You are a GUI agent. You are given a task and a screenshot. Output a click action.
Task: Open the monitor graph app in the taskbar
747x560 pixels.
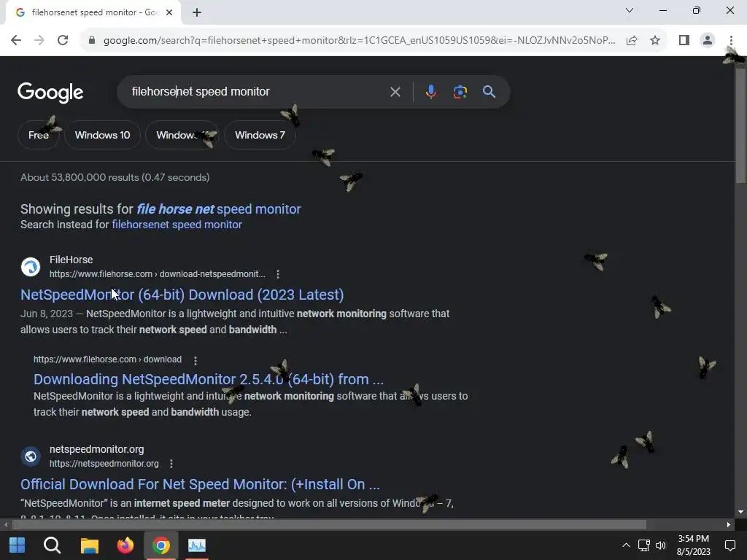tap(197, 545)
